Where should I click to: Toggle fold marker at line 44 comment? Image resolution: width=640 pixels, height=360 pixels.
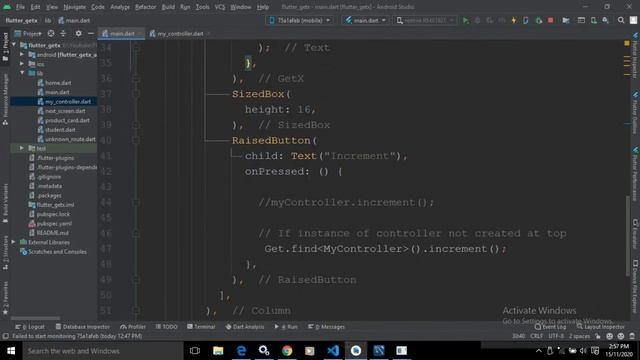pyautogui.click(x=136, y=202)
